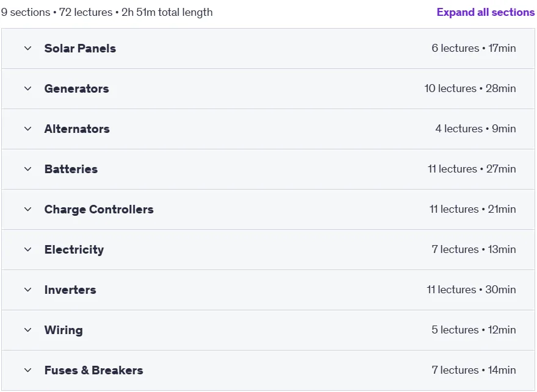Open the Inverters section heading

[70, 290]
